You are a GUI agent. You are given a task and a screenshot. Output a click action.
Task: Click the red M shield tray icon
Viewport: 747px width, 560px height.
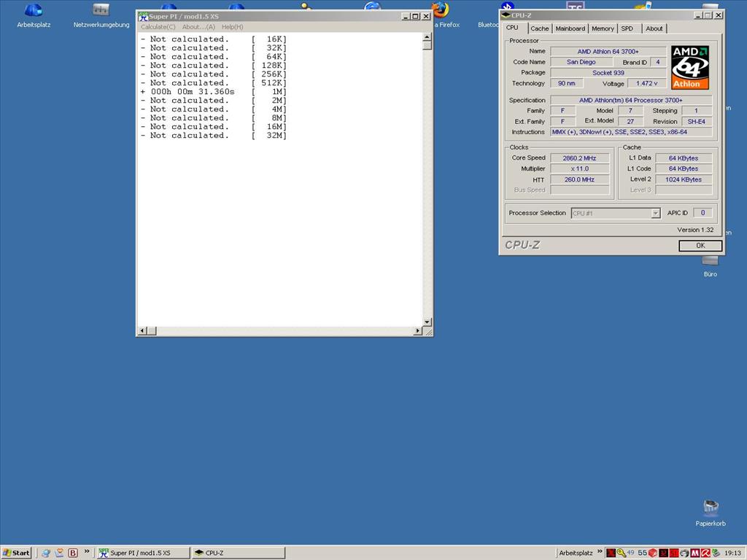click(x=695, y=553)
